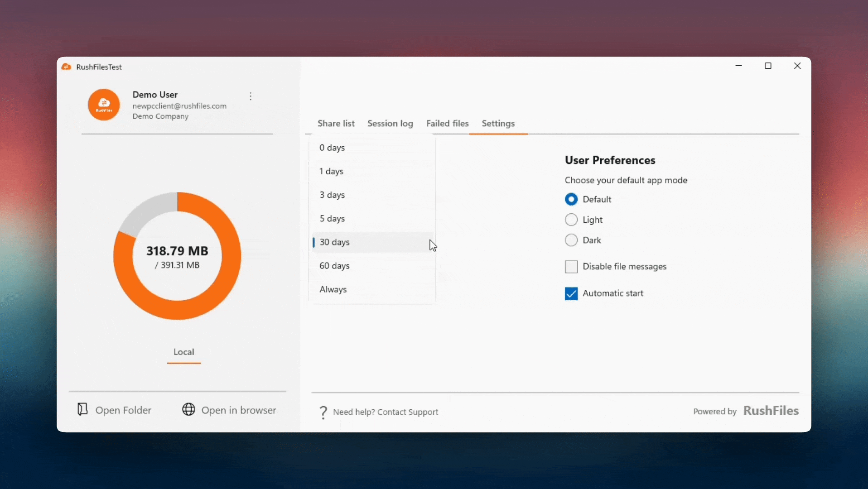This screenshot has height=489, width=868.
Task: Choose 60 days from the dropdown list
Action: tap(372, 266)
